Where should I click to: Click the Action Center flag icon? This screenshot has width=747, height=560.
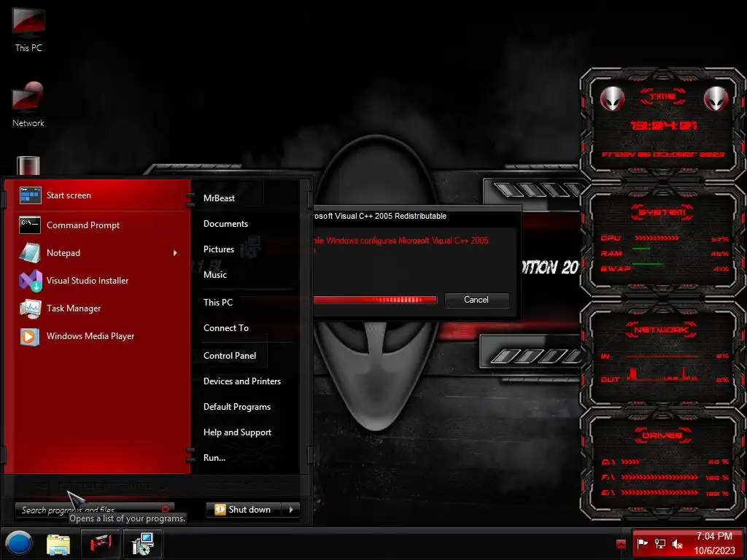(642, 543)
